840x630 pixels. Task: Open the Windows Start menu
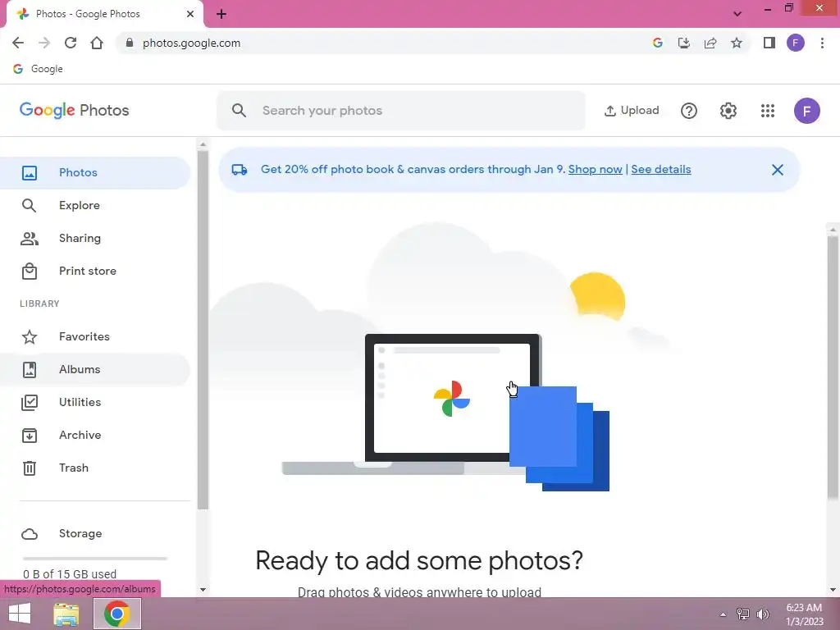click(20, 614)
